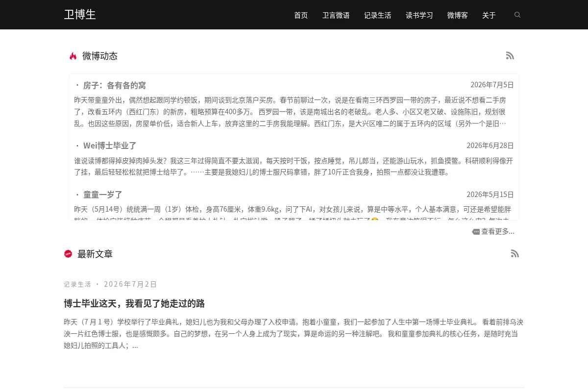Viewport: 588px width, 392px height.
Task: Open RSS feed icon beside 最新文章
Action: [515, 254]
